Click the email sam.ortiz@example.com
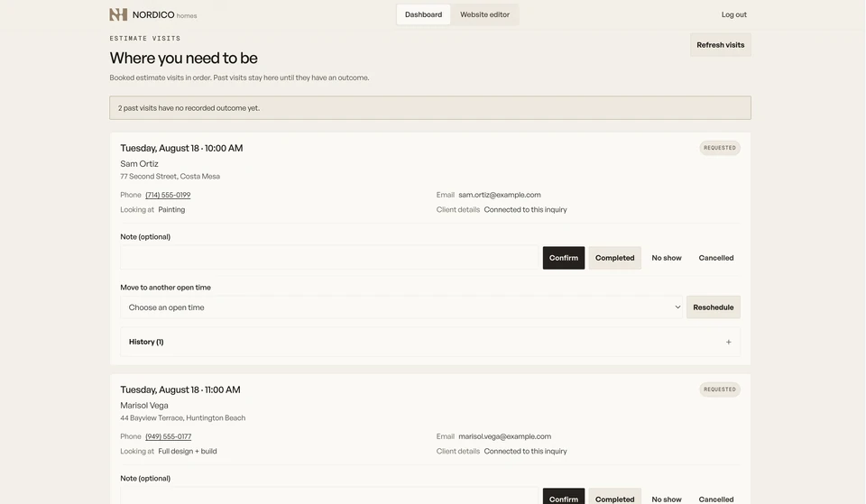 pyautogui.click(x=499, y=195)
